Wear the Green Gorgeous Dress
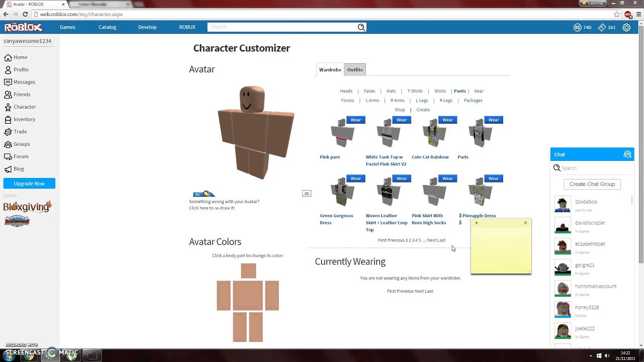 356,178
